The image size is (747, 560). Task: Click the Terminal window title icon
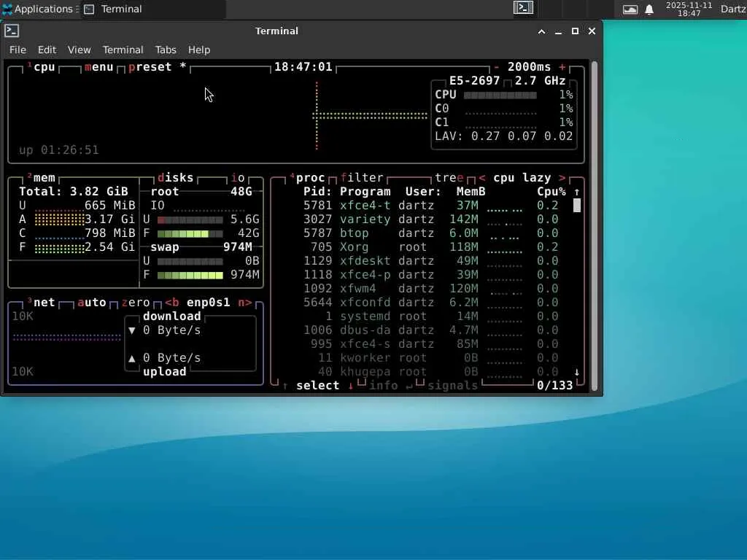tap(12, 31)
